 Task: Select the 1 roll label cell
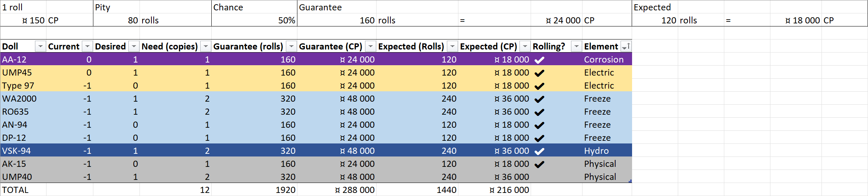tap(23, 7)
